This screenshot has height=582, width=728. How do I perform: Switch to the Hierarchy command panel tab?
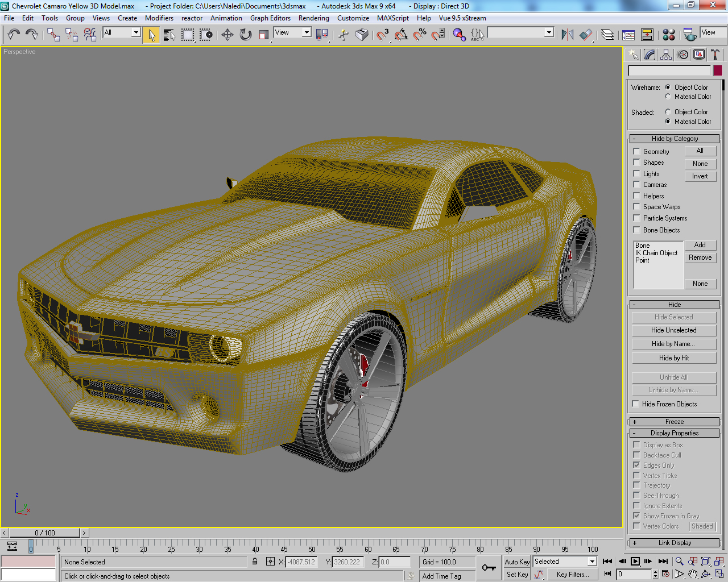pyautogui.click(x=666, y=55)
